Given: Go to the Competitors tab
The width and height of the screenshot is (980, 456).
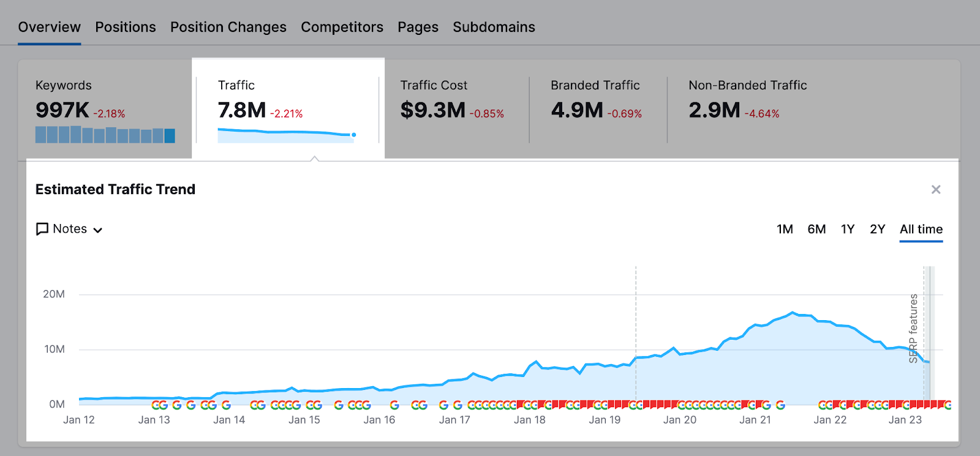Looking at the screenshot, I should 342,27.
